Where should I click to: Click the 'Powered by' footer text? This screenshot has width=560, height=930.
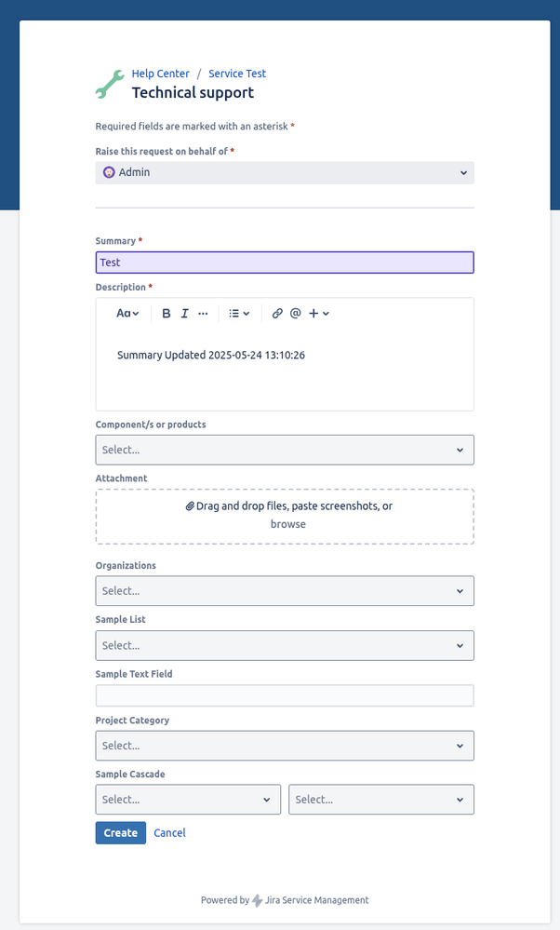point(225,900)
